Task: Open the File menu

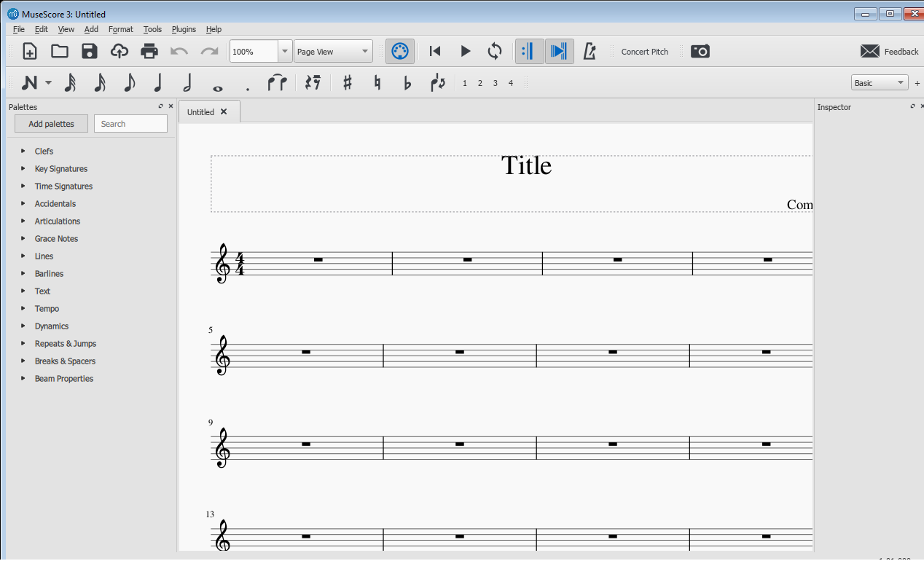Action: (x=19, y=29)
